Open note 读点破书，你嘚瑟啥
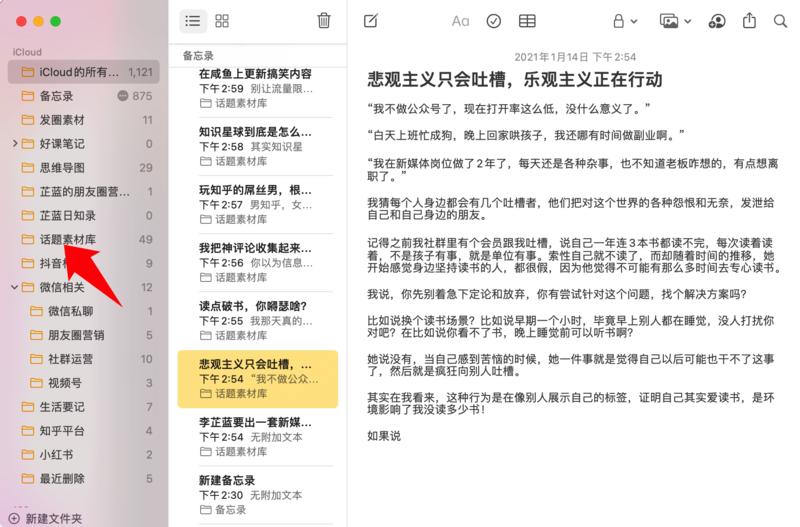Image resolution: width=800 pixels, height=527 pixels. pyautogui.click(x=258, y=321)
